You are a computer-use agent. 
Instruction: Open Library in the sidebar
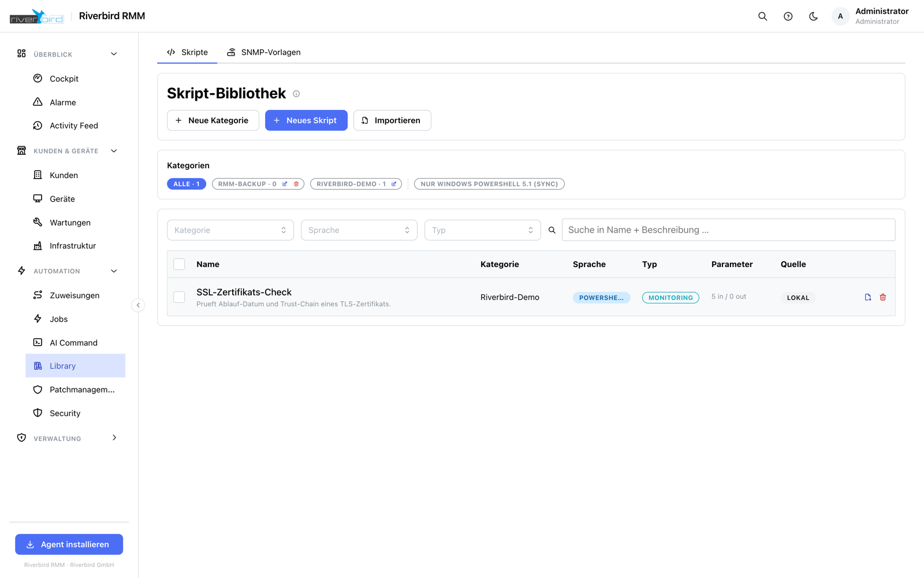(x=75, y=366)
